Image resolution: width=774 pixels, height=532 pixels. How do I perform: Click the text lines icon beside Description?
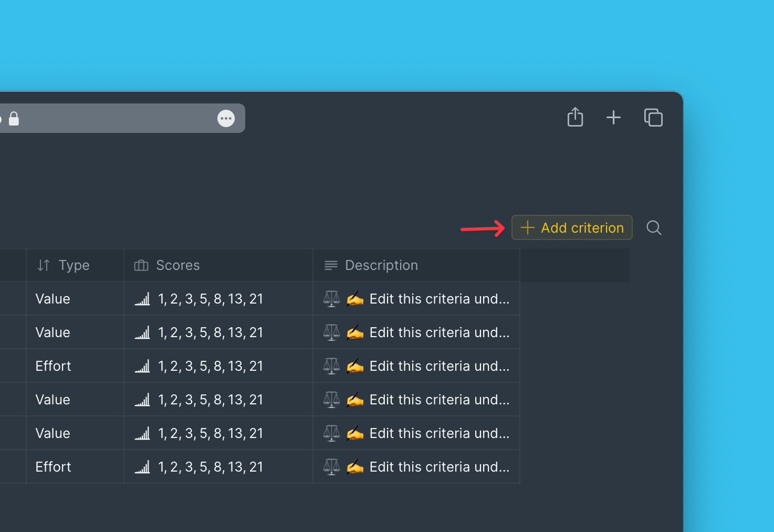331,265
